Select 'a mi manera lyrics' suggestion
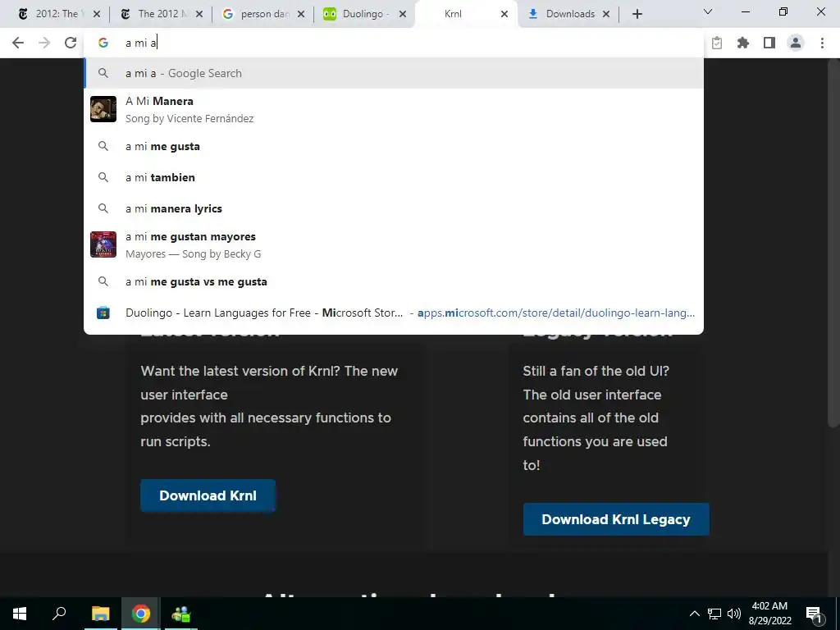Viewport: 840px width, 630px height. click(x=394, y=208)
